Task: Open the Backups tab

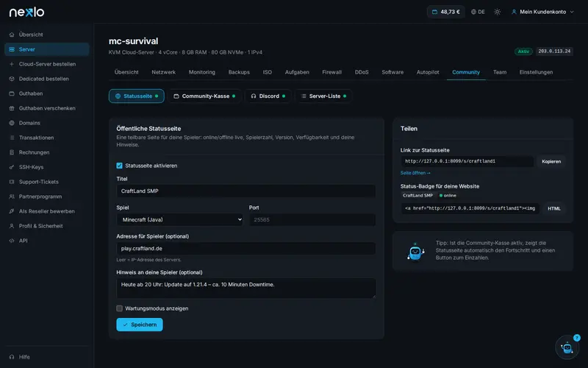Action: pos(239,72)
